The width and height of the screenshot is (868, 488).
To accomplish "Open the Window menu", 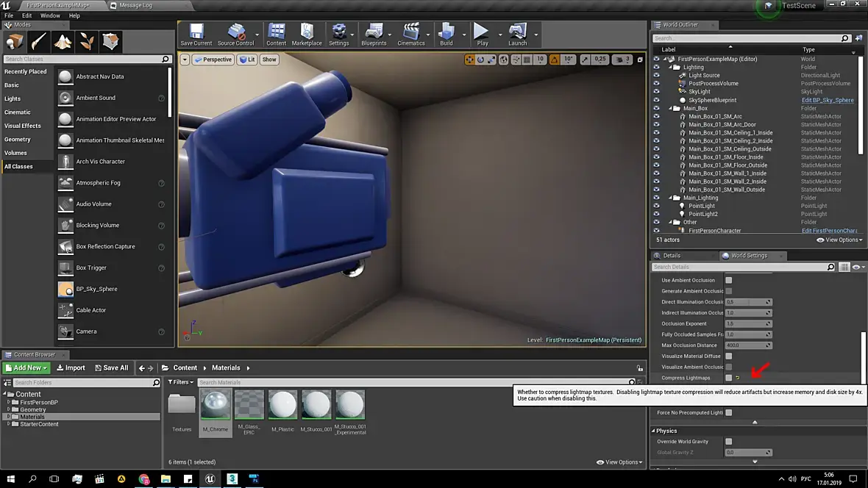I will tap(50, 15).
